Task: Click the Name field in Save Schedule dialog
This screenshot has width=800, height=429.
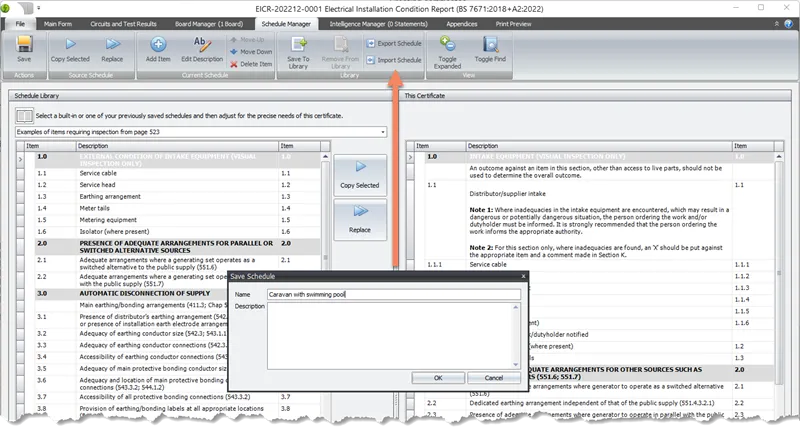Action: pyautogui.click(x=393, y=294)
